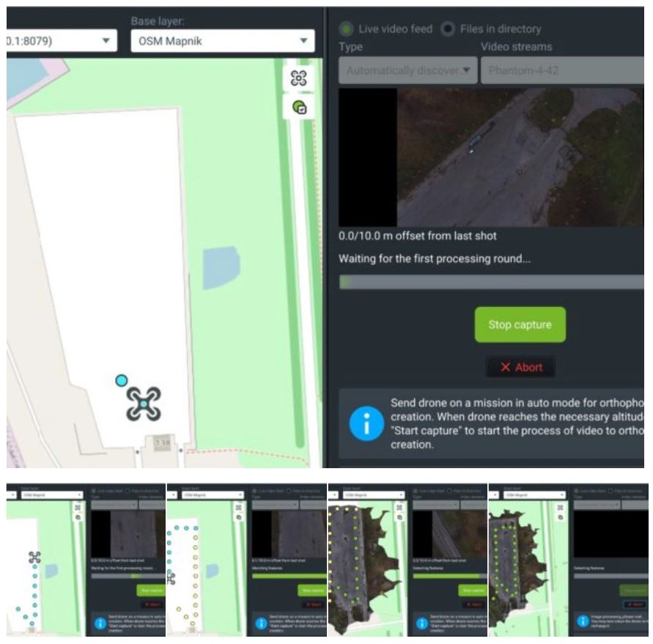653x644 pixels.
Task: Click the Abort button
Action: pyautogui.click(x=520, y=367)
